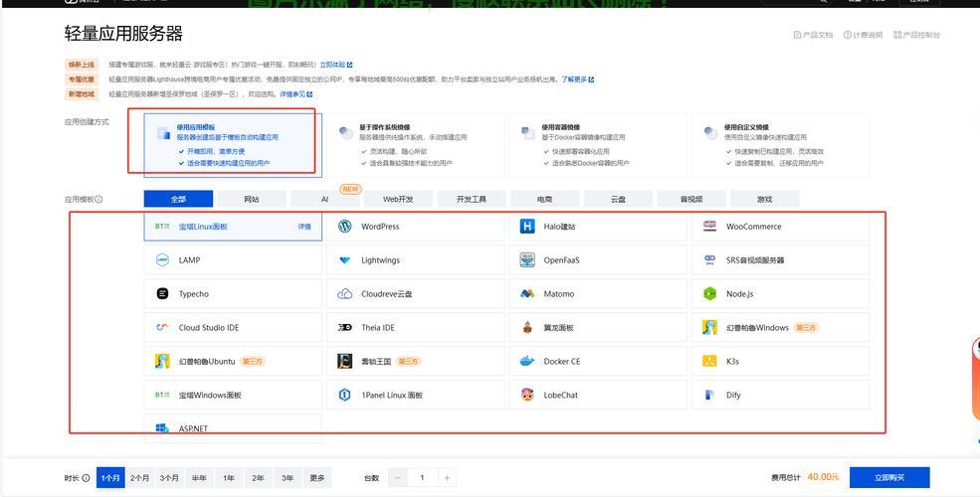Open the 更多 duration options
Image resolution: width=980 pixels, height=497 pixels.
pyautogui.click(x=317, y=478)
